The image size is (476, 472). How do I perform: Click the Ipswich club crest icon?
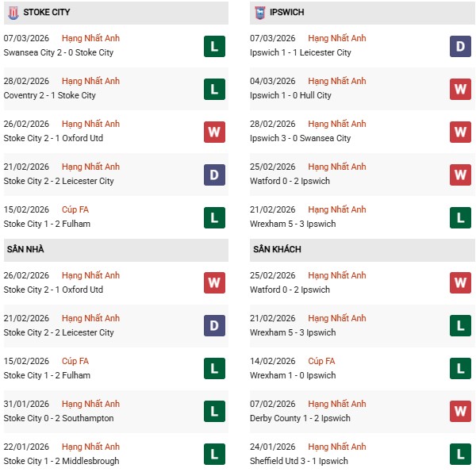tap(260, 13)
